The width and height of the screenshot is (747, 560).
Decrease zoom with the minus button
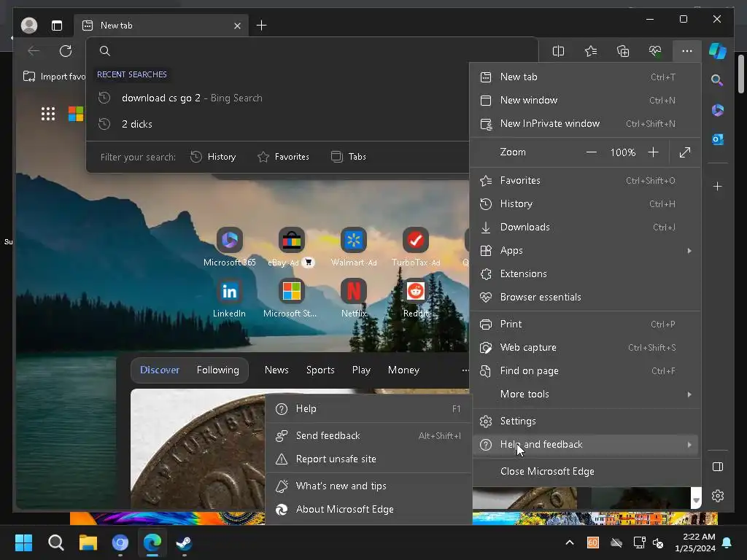point(591,152)
